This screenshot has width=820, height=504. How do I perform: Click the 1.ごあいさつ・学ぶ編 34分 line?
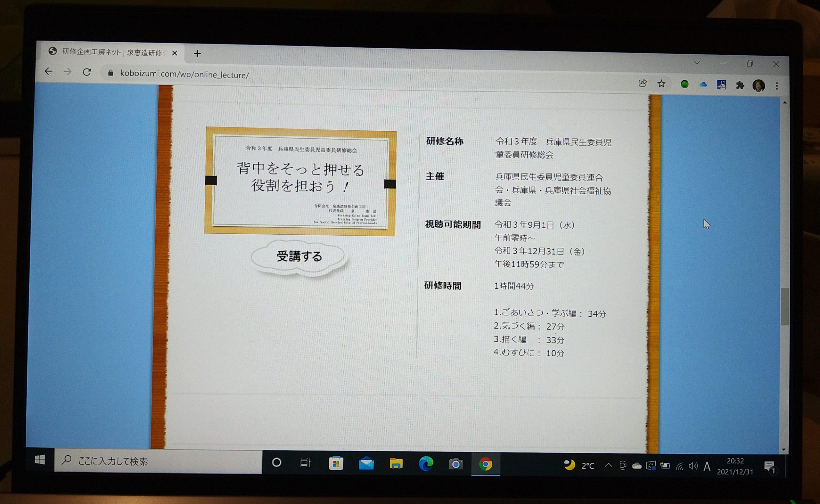pyautogui.click(x=550, y=313)
